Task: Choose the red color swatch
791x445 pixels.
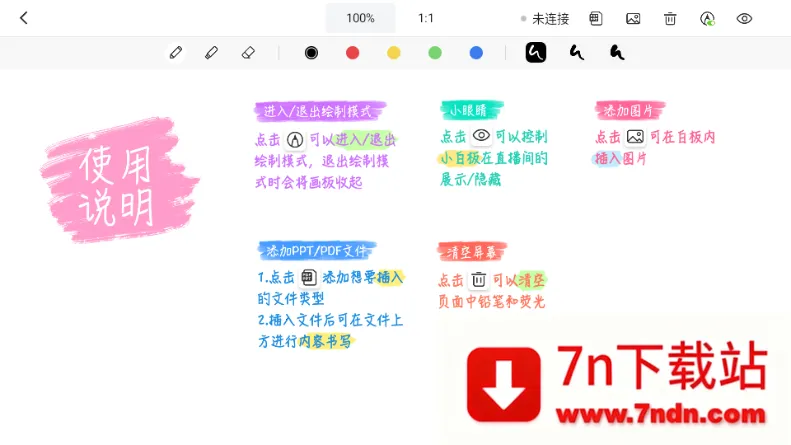Action: click(352, 52)
